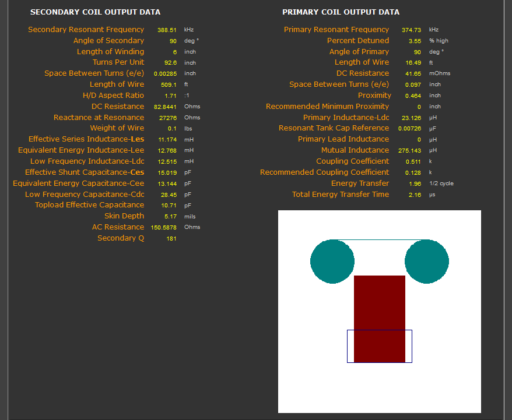Click primary DC Resistance value 41.65
Viewport: 512px width, 420px height.
click(x=413, y=74)
